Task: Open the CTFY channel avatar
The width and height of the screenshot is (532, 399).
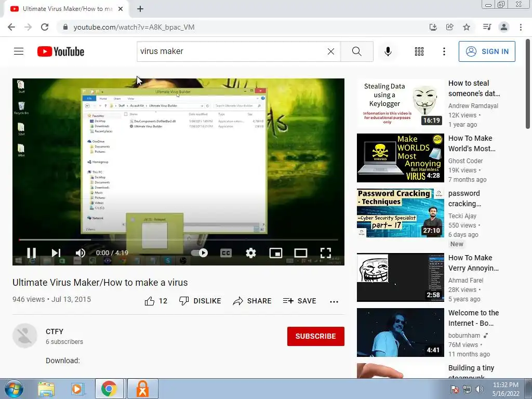Action: tap(25, 336)
